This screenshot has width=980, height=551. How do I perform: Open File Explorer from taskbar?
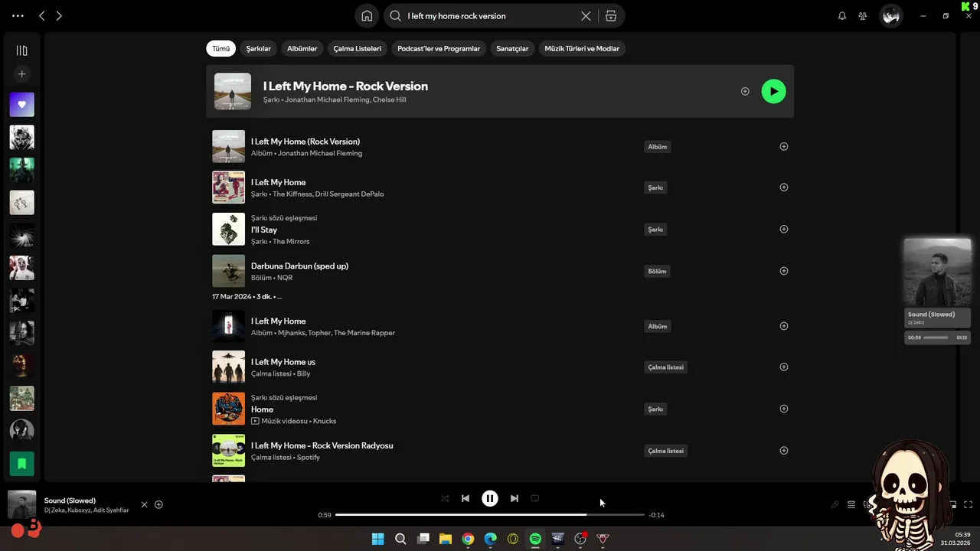(445, 539)
